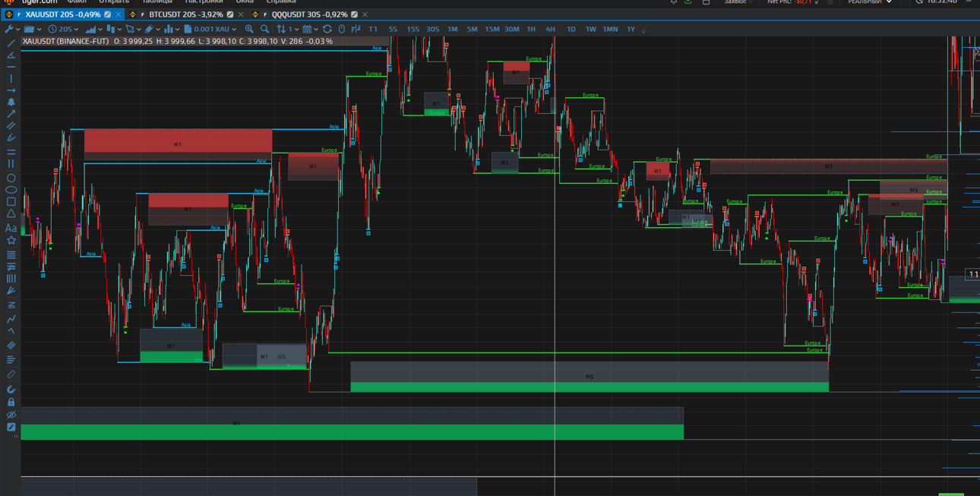The height and width of the screenshot is (496, 980).
Task: Edit the XAUUSDT tab name pencil icon
Action: click(x=107, y=14)
